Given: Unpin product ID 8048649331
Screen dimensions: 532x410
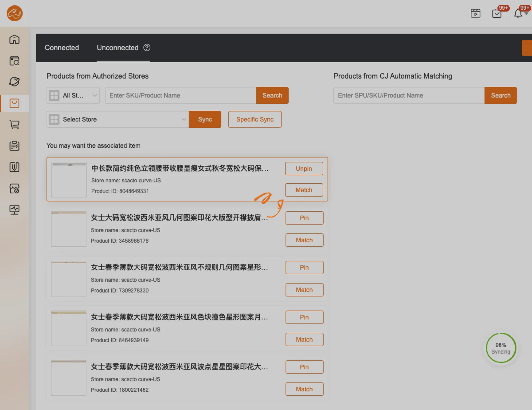Looking at the screenshot, I should coord(304,169).
